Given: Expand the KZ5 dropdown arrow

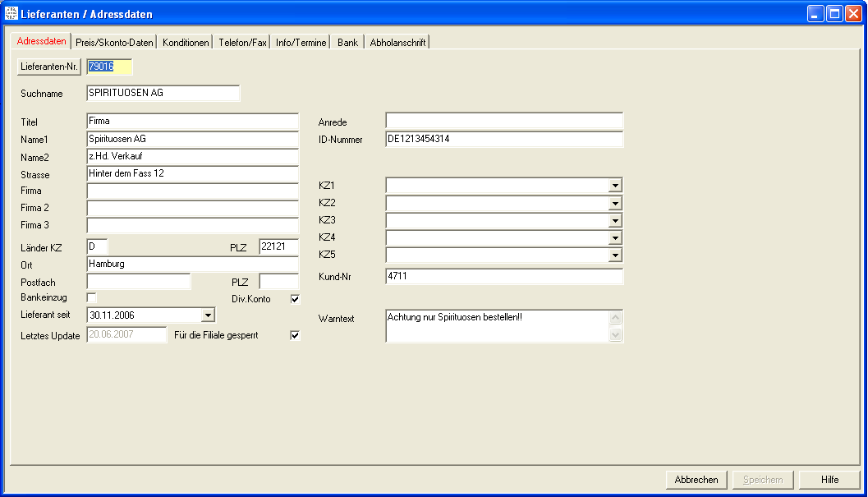Looking at the screenshot, I should [615, 255].
